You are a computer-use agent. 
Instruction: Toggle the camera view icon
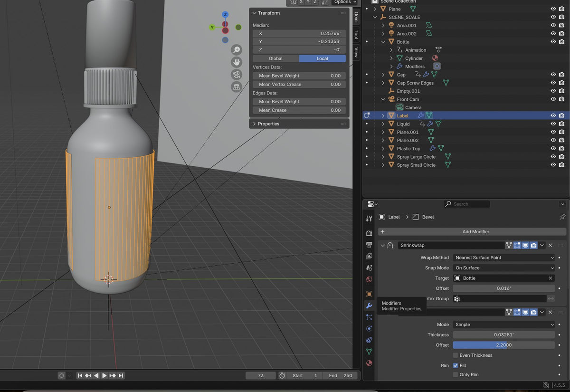coord(236,75)
